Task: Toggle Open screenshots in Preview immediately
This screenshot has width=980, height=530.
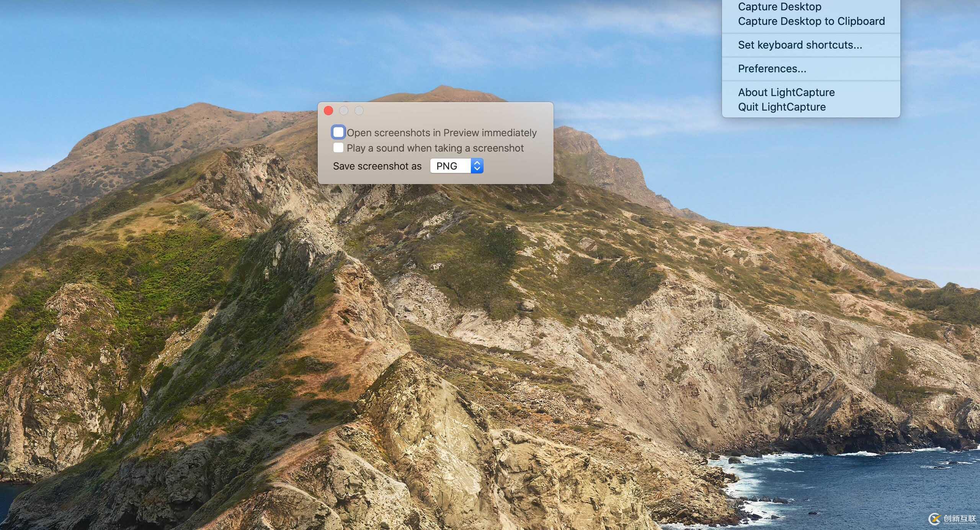Action: coord(339,132)
